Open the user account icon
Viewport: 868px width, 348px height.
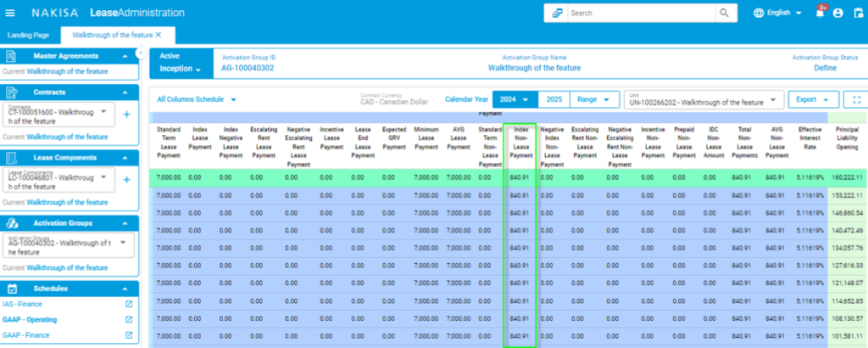837,13
